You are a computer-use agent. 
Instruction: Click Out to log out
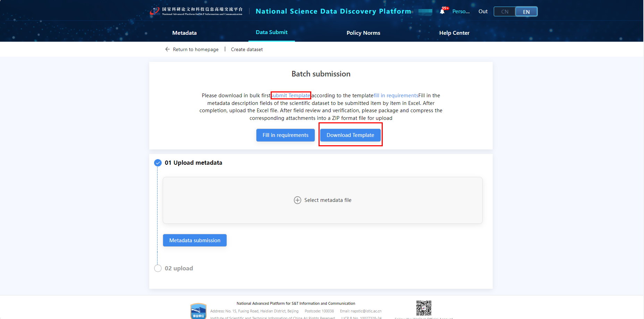(483, 11)
